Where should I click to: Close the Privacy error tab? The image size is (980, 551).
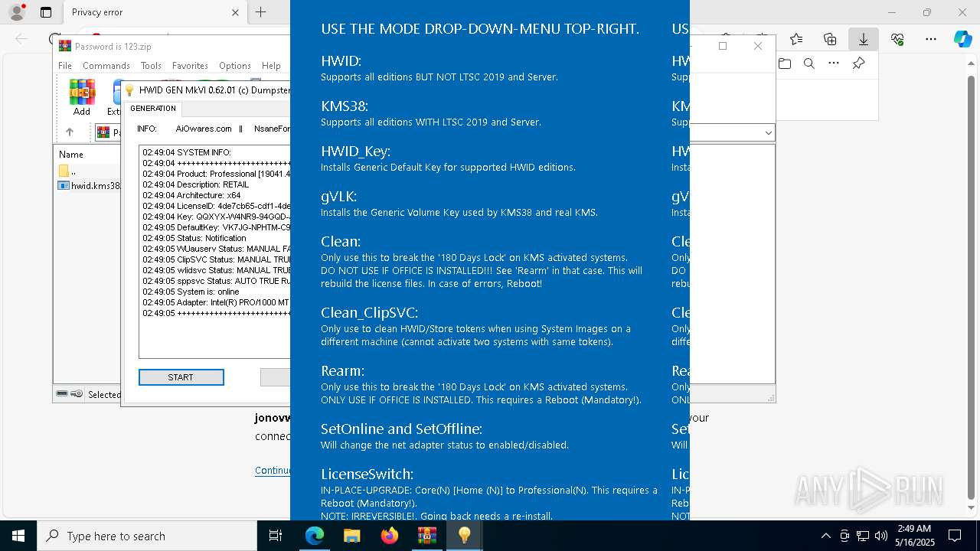pyautogui.click(x=235, y=12)
